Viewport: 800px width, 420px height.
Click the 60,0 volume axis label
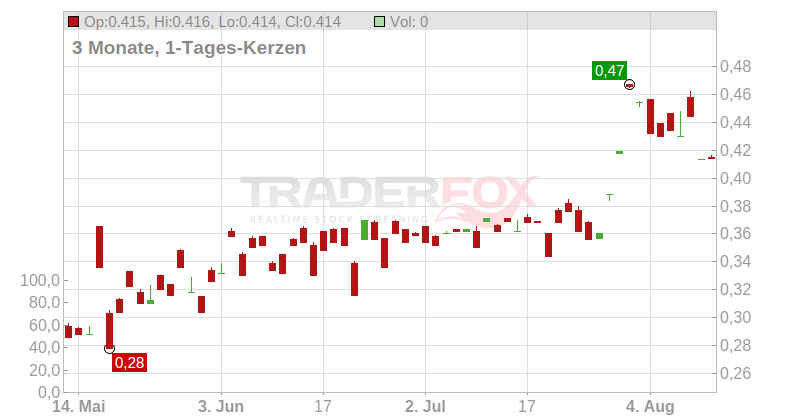tap(44, 325)
